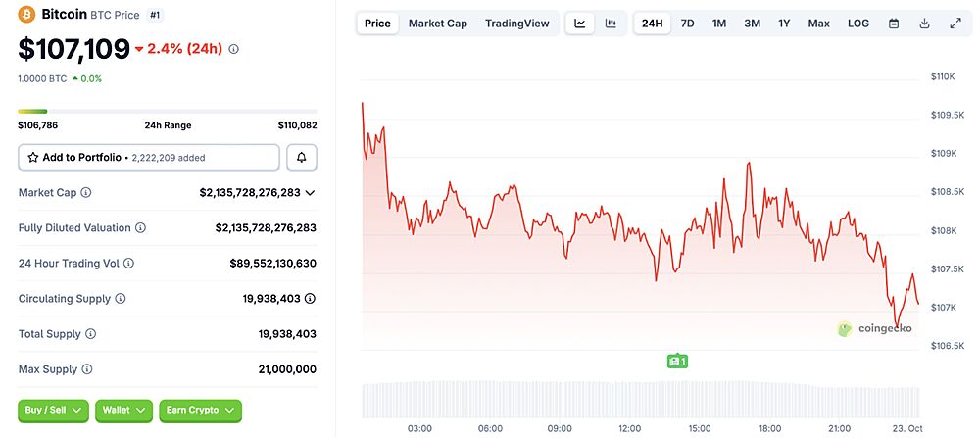Click the 24h Range progress bar
Screen dimensions: 980x438
tap(167, 111)
